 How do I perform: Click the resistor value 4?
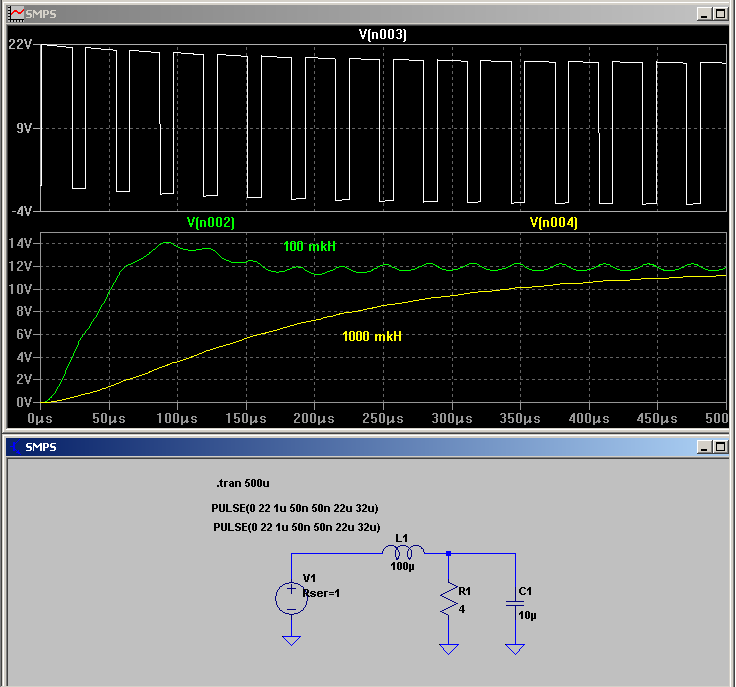click(x=462, y=609)
